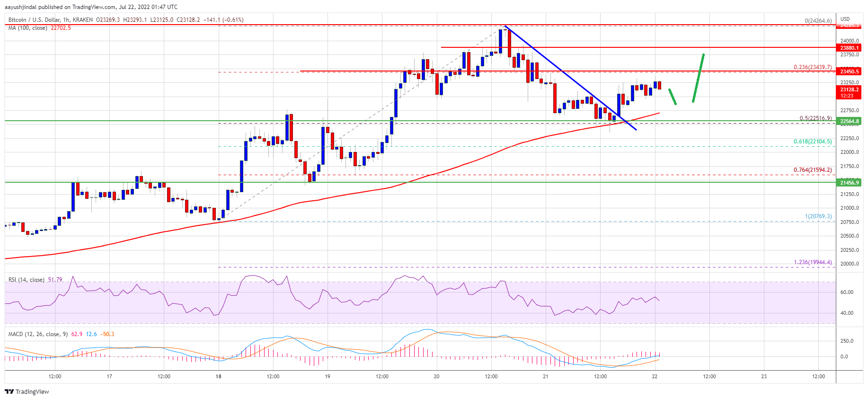The image size is (868, 400).
Task: Click the TradingView logo at bottom left
Action: (27, 391)
